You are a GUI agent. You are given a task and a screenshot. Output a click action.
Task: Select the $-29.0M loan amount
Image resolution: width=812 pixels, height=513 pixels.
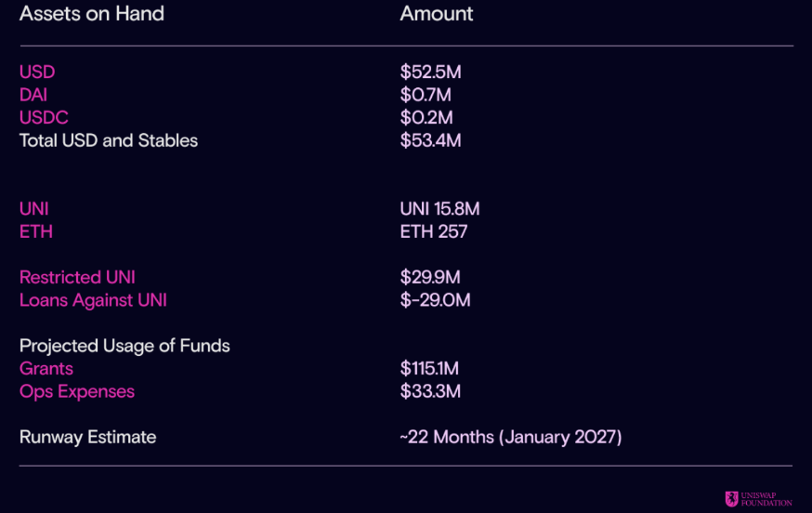[435, 300]
